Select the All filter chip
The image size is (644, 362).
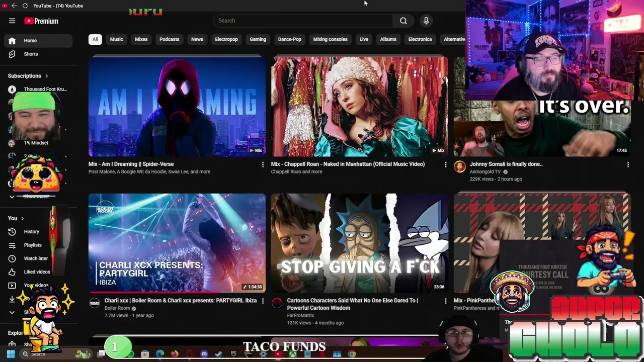click(95, 39)
